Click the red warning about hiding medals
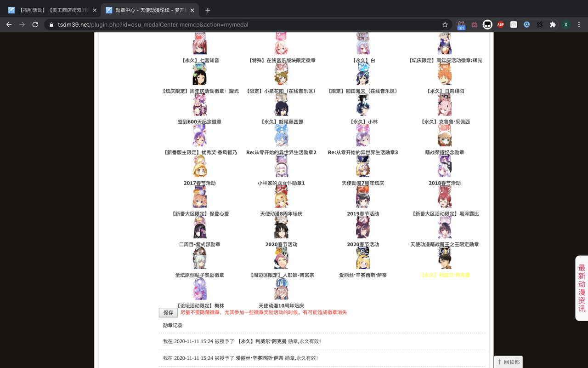The height and width of the screenshot is (368, 588). pyautogui.click(x=264, y=312)
